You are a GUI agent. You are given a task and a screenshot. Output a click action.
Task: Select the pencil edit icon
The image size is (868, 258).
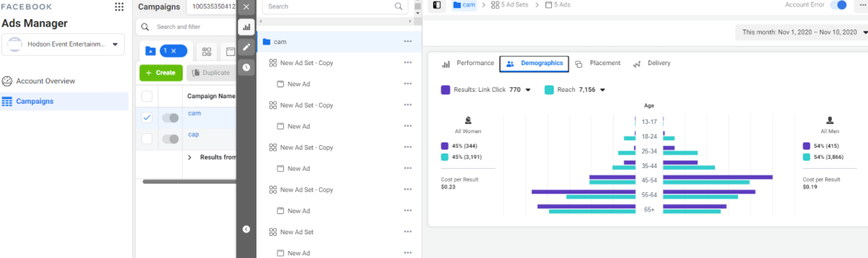[246, 47]
